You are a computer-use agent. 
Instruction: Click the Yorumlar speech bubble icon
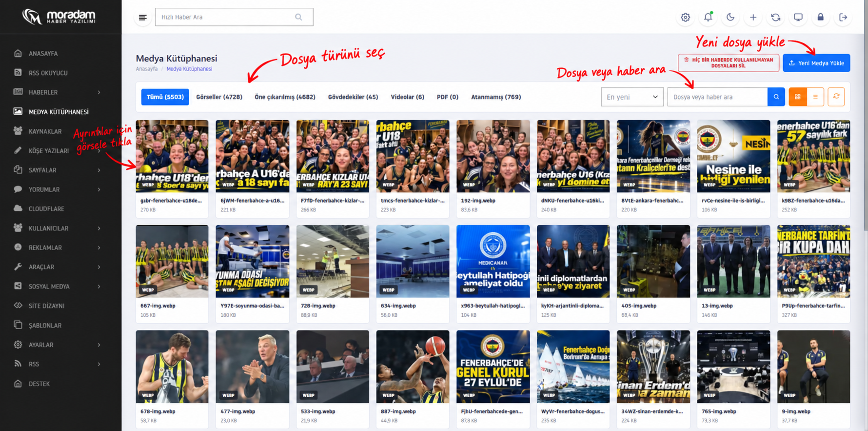pos(18,189)
